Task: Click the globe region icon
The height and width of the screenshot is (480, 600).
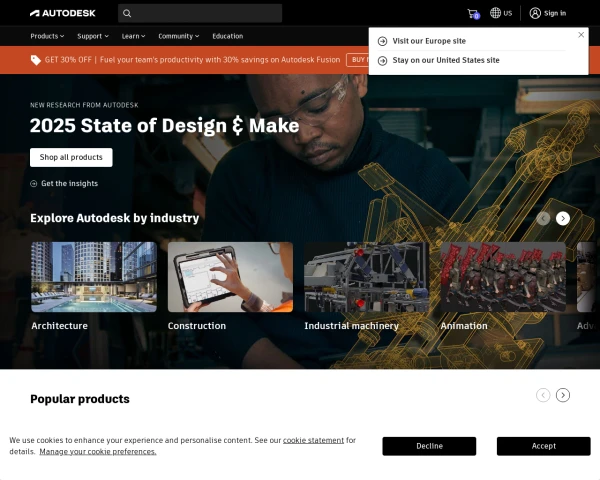Action: pyautogui.click(x=495, y=13)
